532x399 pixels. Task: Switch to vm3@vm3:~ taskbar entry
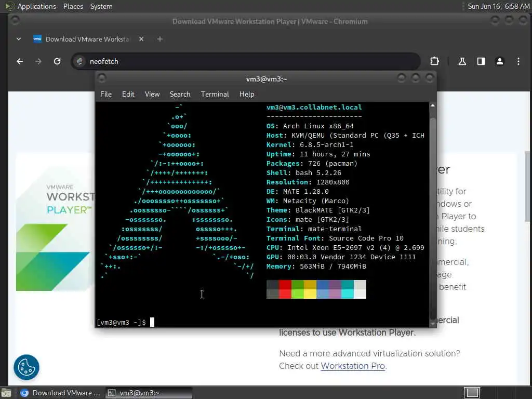pos(149,393)
